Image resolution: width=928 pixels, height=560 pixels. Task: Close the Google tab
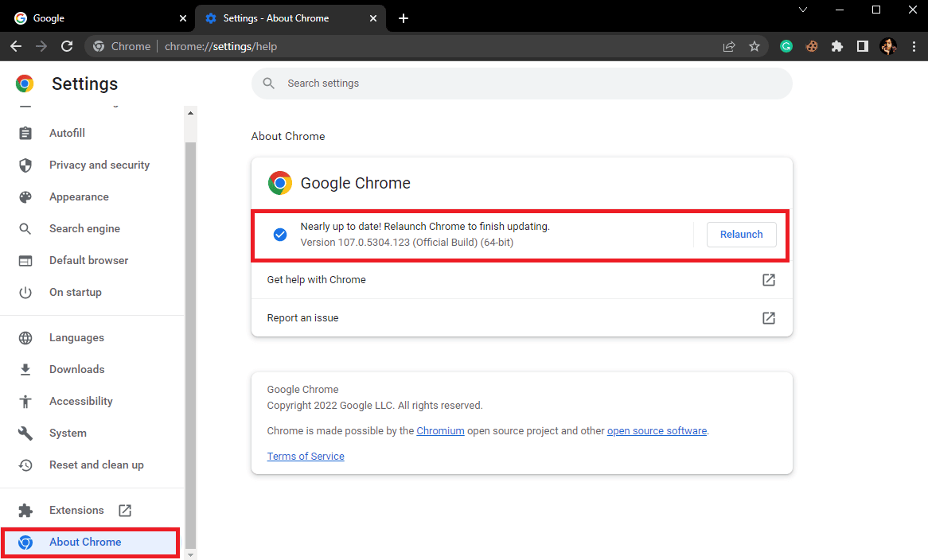click(183, 18)
